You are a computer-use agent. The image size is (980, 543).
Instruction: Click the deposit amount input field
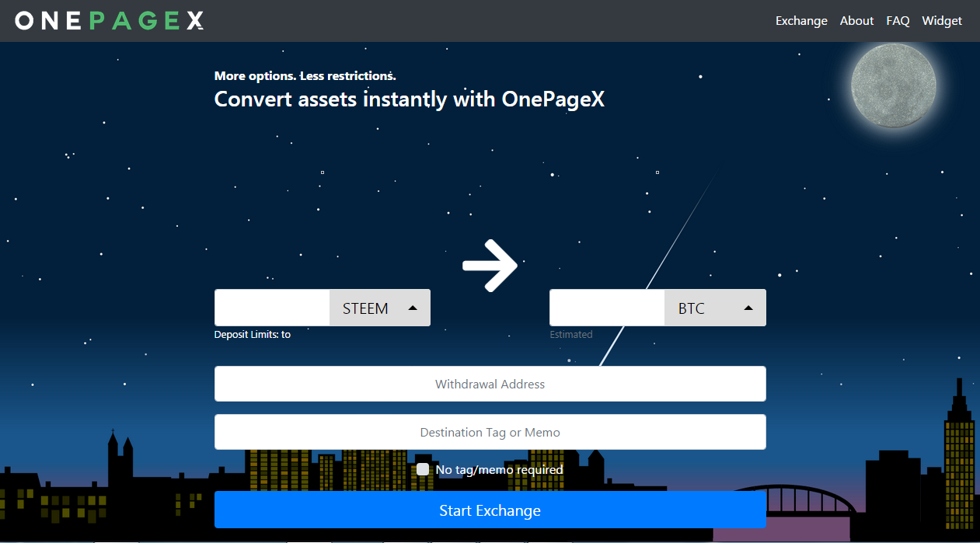point(272,308)
